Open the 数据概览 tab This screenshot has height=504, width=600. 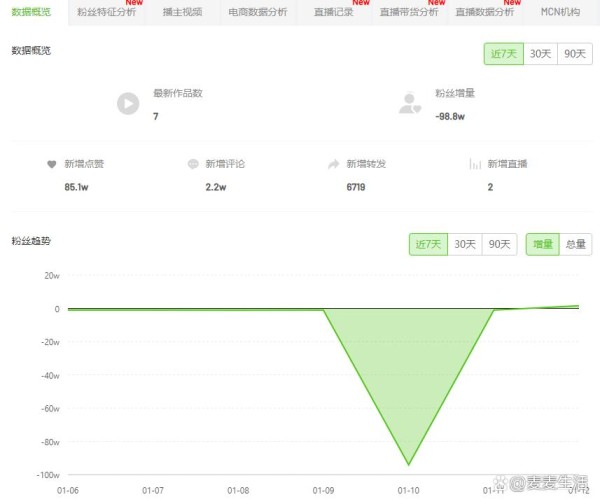pos(31,12)
